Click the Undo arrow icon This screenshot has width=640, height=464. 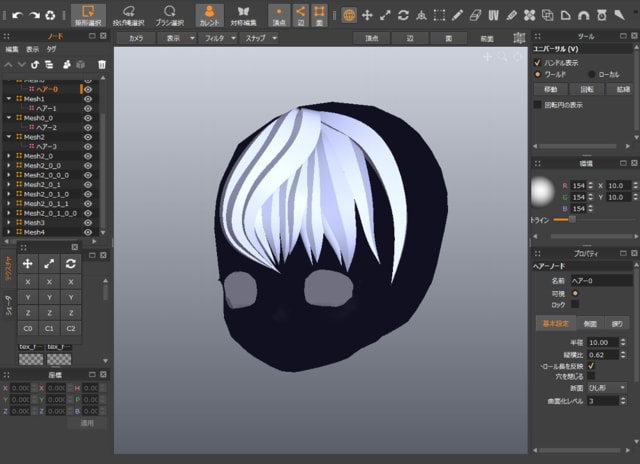17,16
